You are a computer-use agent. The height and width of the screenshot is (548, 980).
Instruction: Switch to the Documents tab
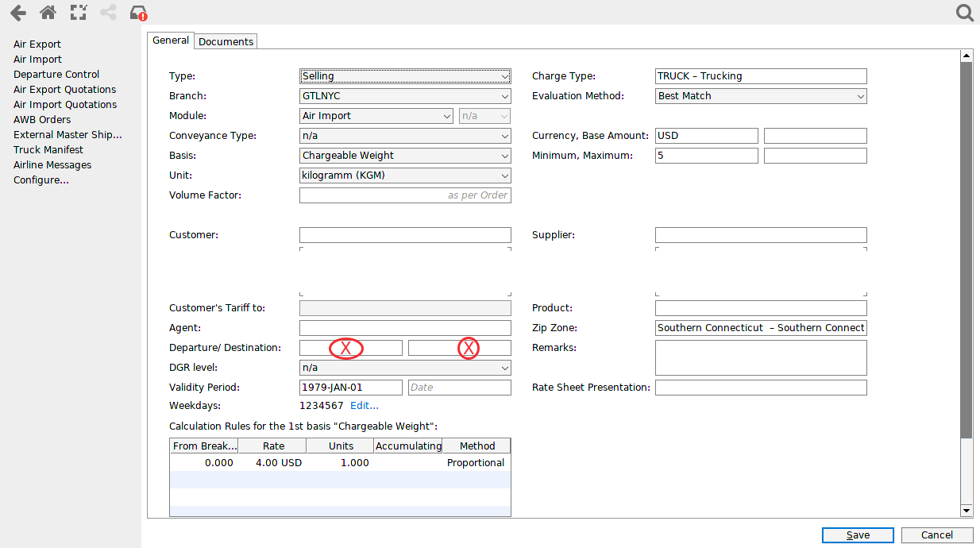[225, 41]
